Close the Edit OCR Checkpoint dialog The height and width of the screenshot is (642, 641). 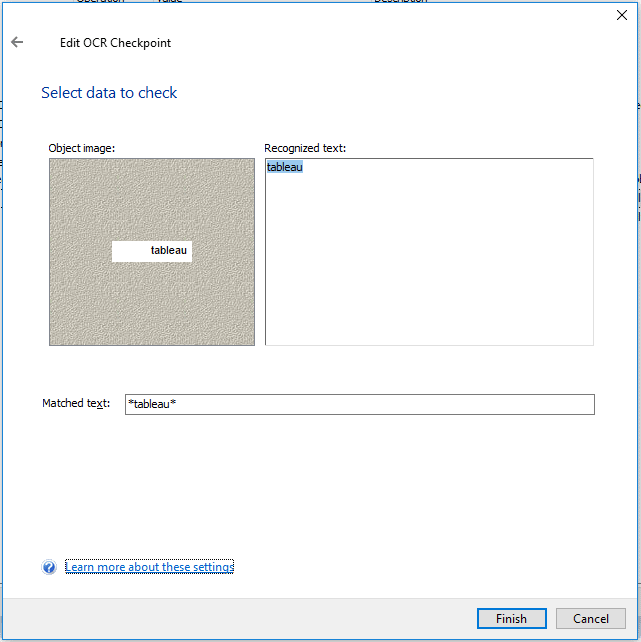[x=622, y=15]
